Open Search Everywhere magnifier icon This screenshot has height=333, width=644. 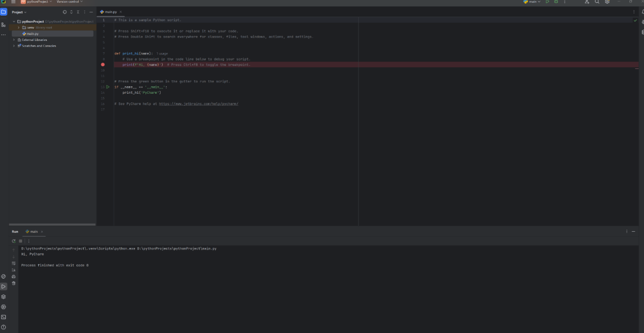pyautogui.click(x=597, y=2)
